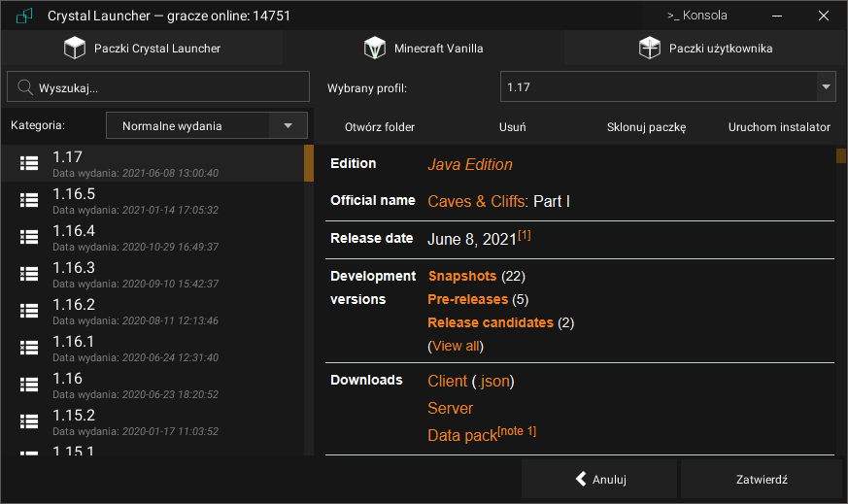Image resolution: width=848 pixels, height=504 pixels.
Task: Click the [note 1] superscript link
Action: click(517, 431)
